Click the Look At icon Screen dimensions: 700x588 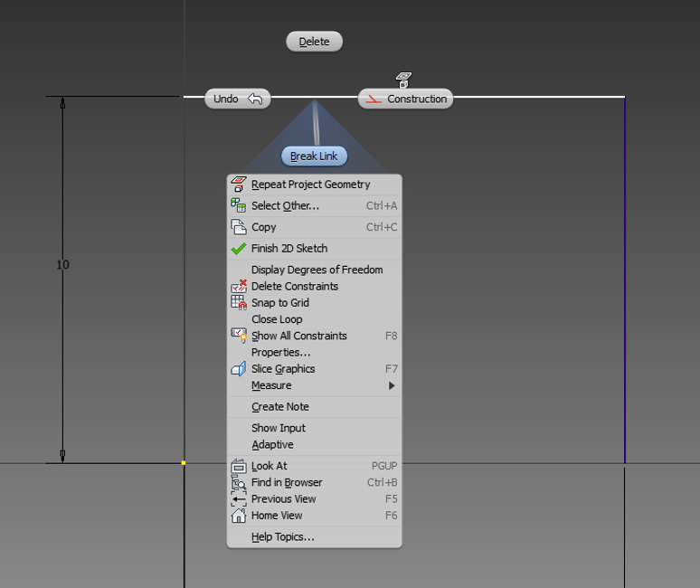click(x=239, y=466)
